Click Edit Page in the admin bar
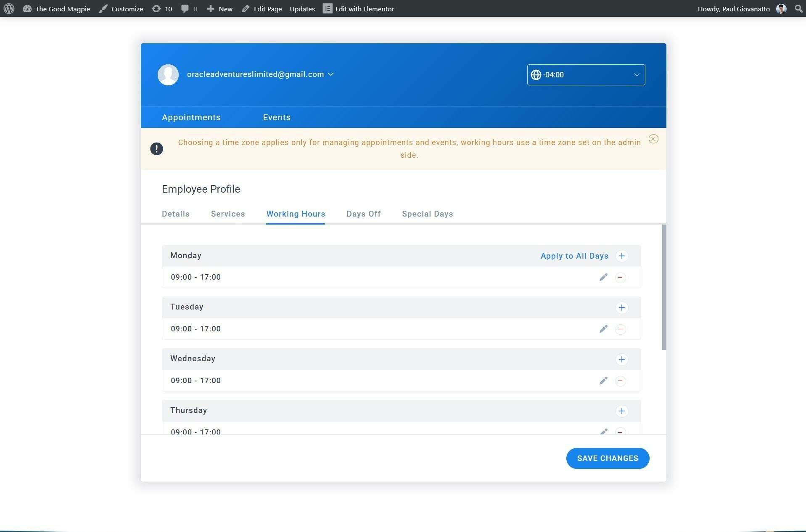Viewport: 806px width, 532px height. [262, 9]
